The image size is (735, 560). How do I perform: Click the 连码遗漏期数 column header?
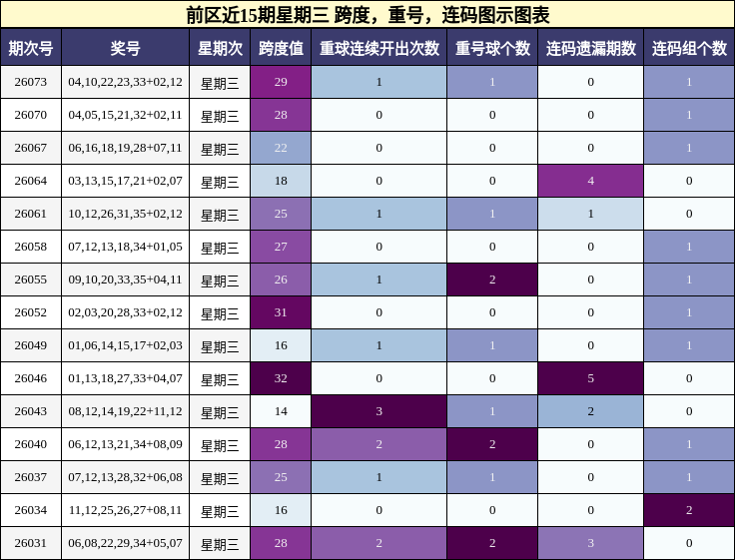[590, 48]
